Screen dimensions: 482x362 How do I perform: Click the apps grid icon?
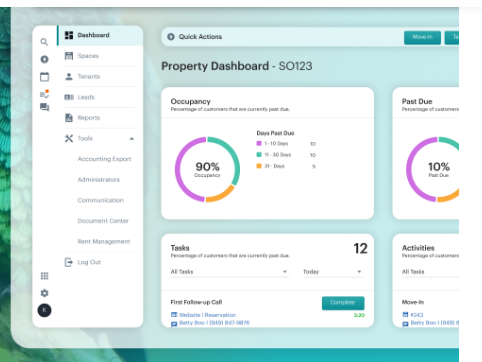[x=44, y=276]
